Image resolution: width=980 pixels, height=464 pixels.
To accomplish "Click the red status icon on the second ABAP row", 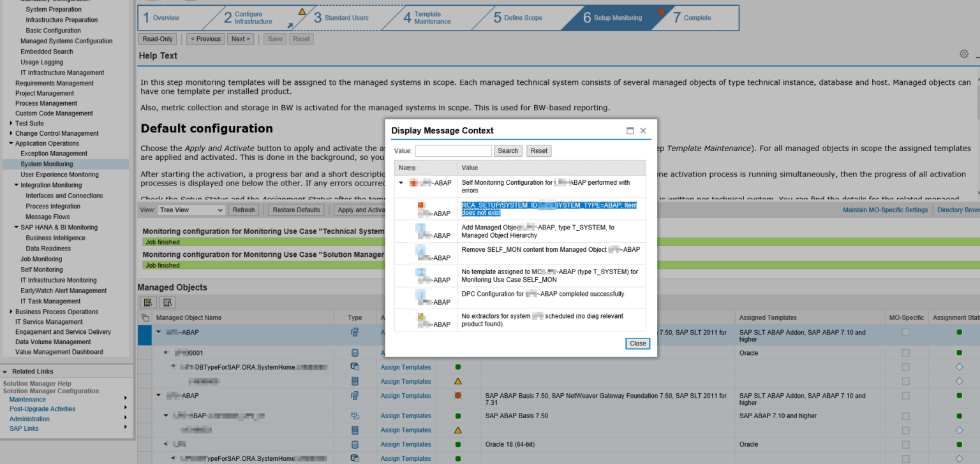I will tap(457, 395).
